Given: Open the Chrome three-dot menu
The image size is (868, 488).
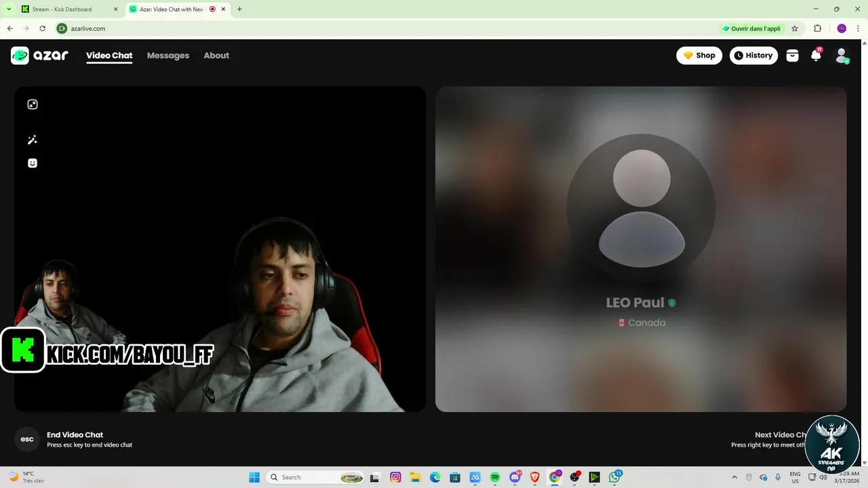Looking at the screenshot, I should click(858, 28).
